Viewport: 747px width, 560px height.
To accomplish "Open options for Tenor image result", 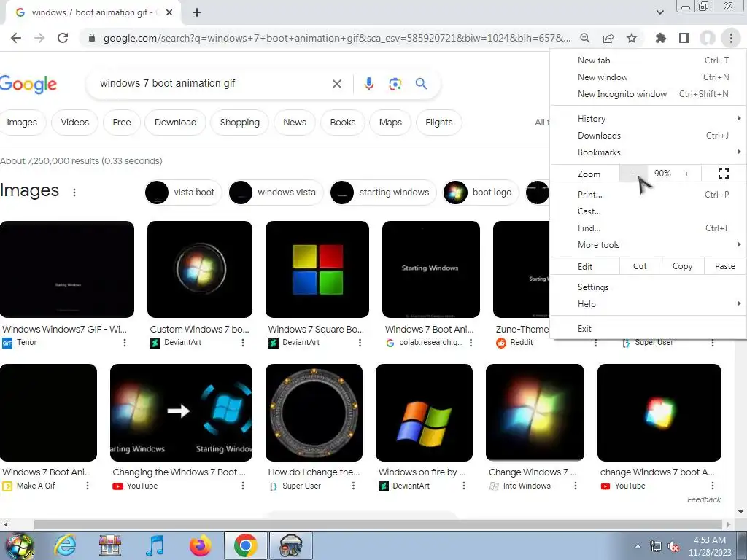I will (124, 343).
